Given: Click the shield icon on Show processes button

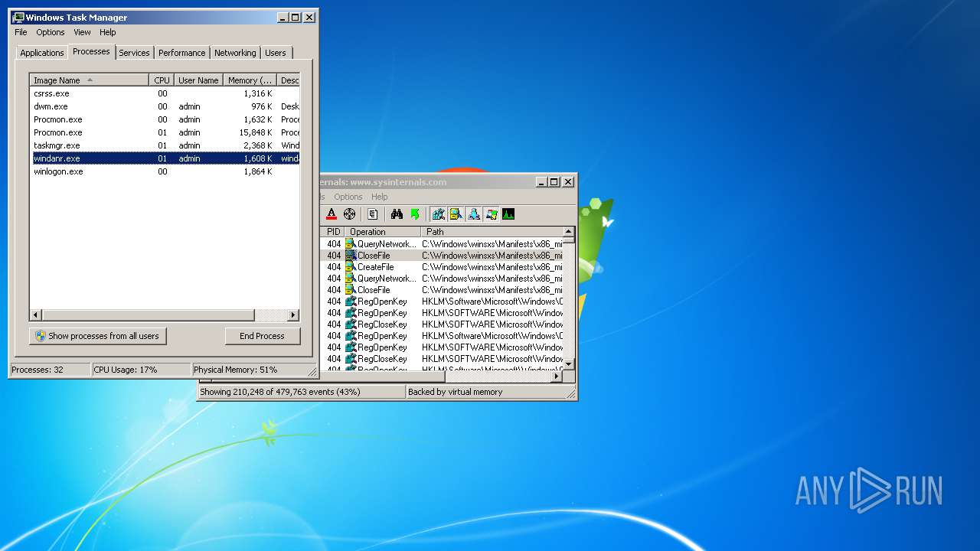Looking at the screenshot, I should coord(41,336).
